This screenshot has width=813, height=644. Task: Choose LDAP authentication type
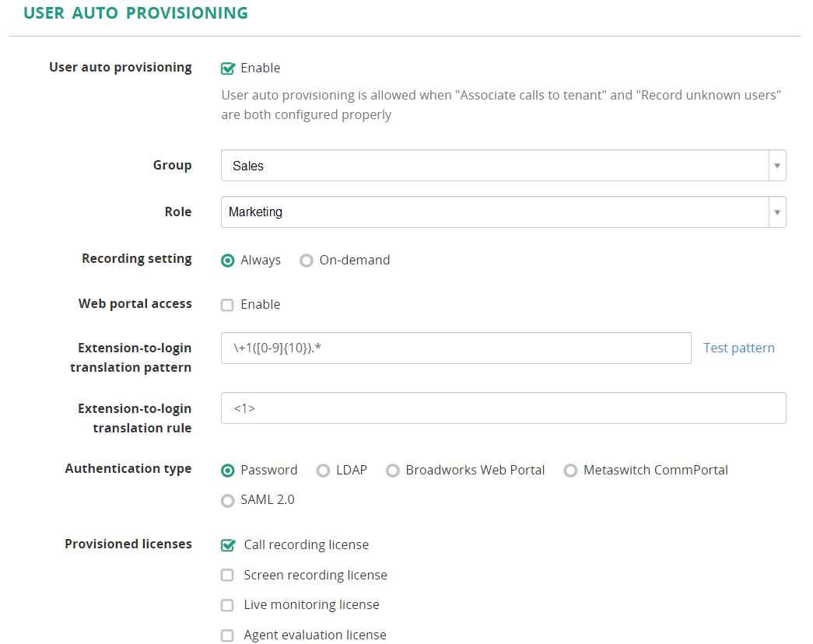pyautogui.click(x=323, y=471)
